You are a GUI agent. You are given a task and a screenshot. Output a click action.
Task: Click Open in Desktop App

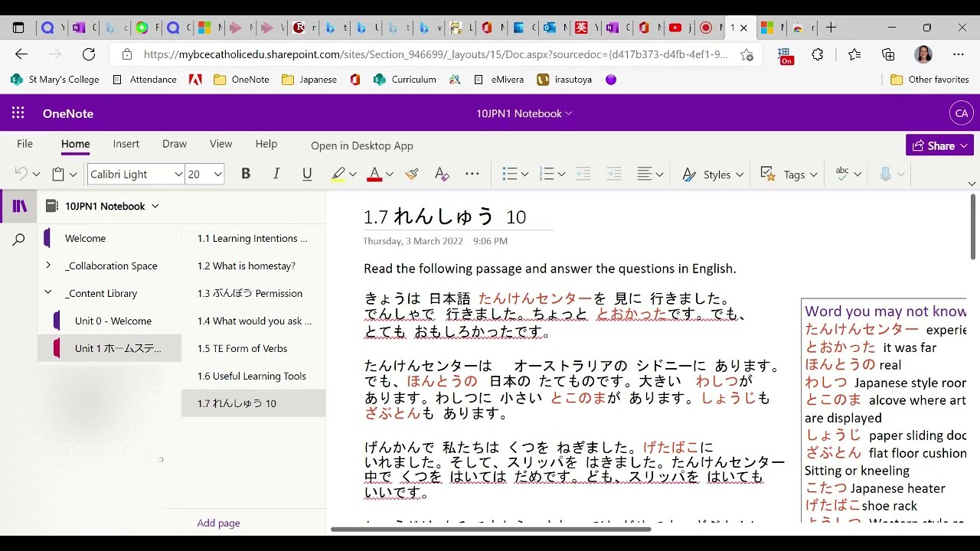click(362, 145)
